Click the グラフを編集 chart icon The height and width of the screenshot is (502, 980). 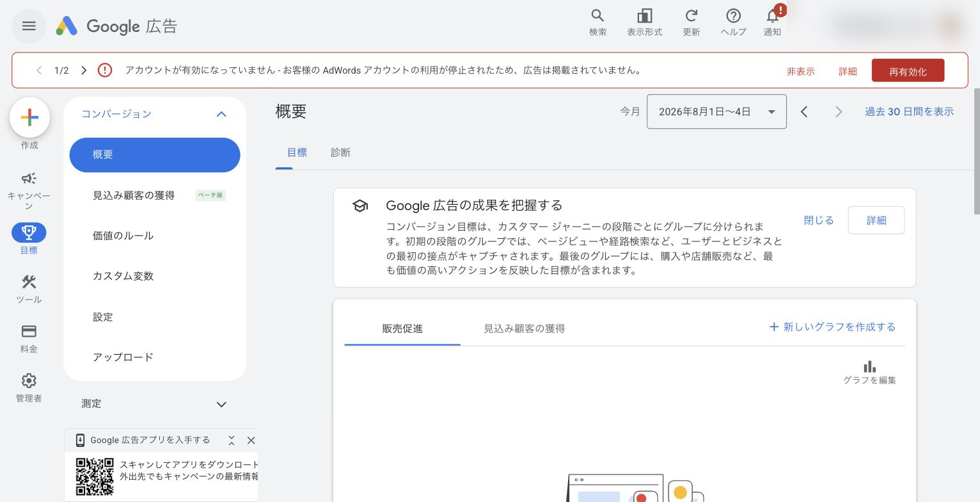(x=869, y=373)
